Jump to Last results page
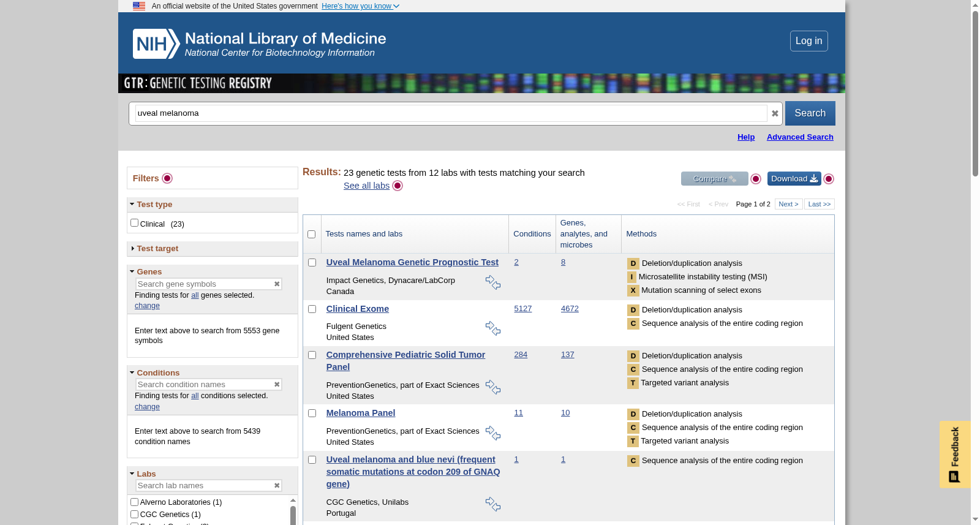The height and width of the screenshot is (525, 980). click(820, 204)
